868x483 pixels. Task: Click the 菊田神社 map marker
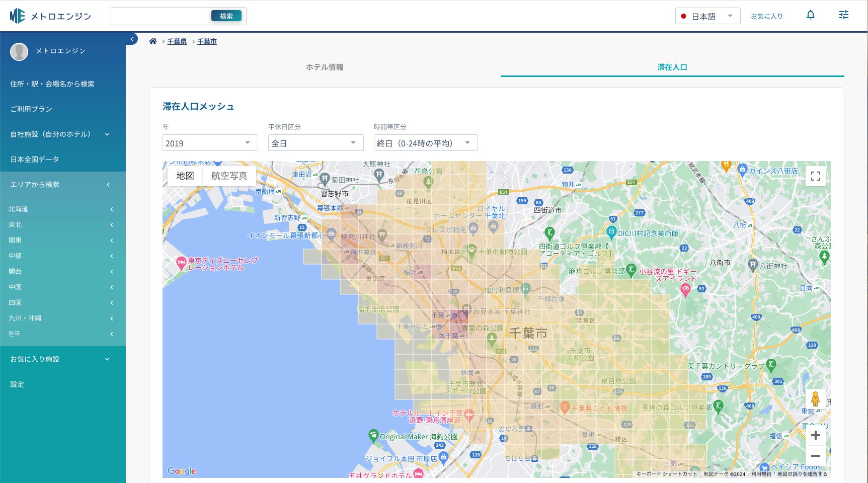pyautogui.click(x=325, y=179)
